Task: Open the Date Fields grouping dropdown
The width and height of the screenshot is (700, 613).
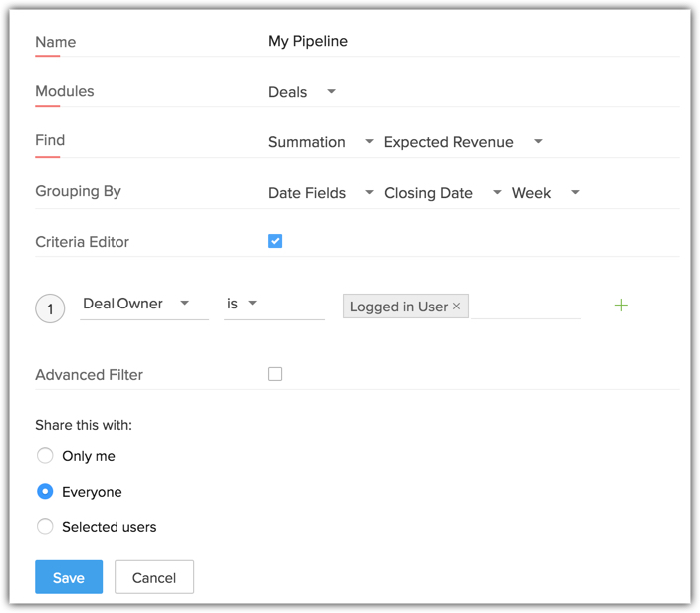Action: point(321,193)
